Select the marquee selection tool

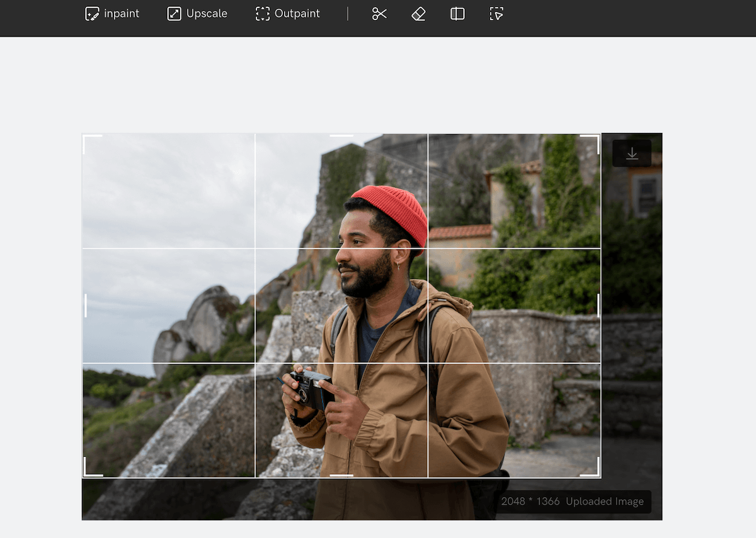pos(496,13)
